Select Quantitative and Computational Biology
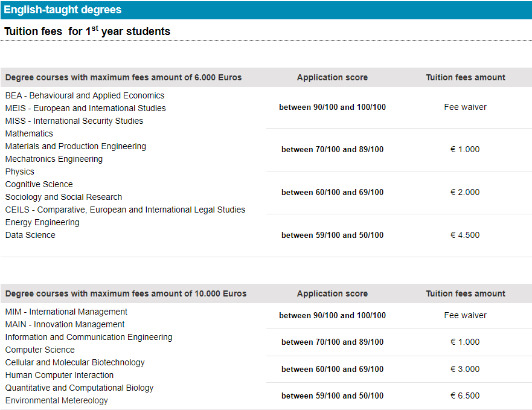532x410 pixels. (x=79, y=388)
